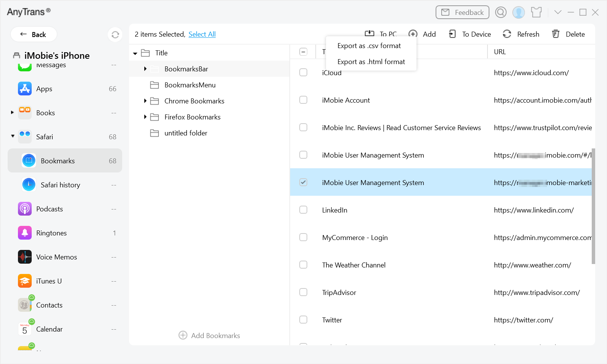The image size is (607, 364).
Task: Expand the Firefox Bookmarks folder arrow
Action: coord(145,117)
